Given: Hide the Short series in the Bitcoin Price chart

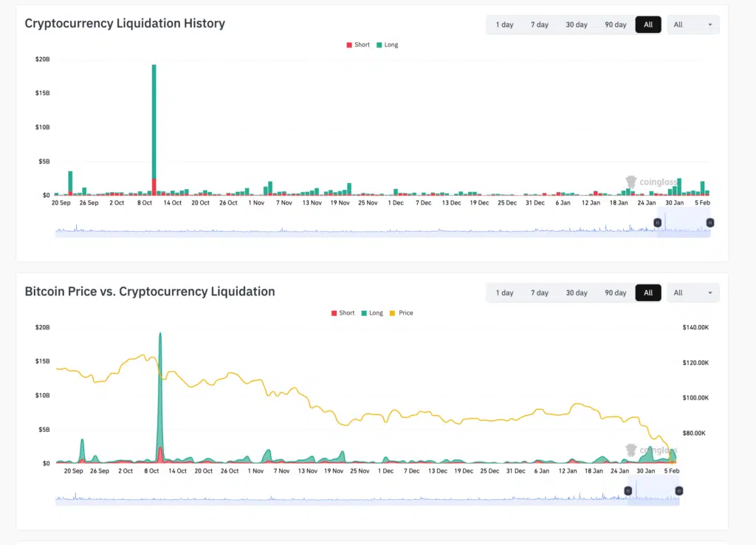Looking at the screenshot, I should pyautogui.click(x=343, y=313).
